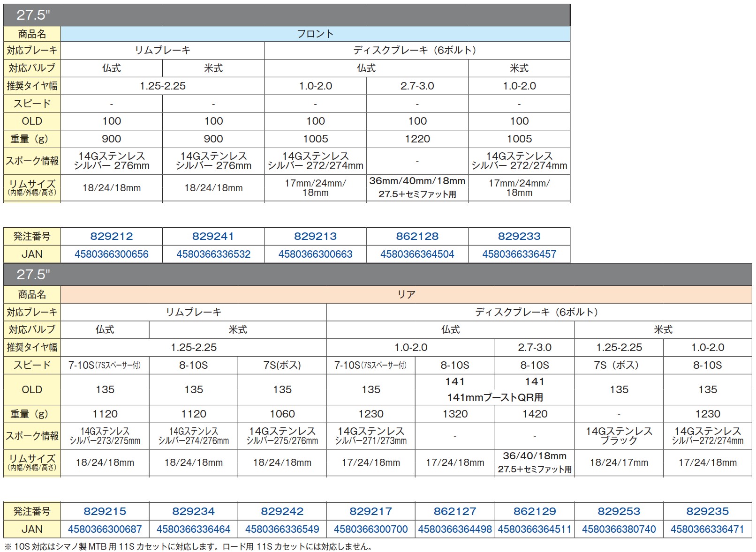Click JAN code 4580366336471

coord(707,529)
